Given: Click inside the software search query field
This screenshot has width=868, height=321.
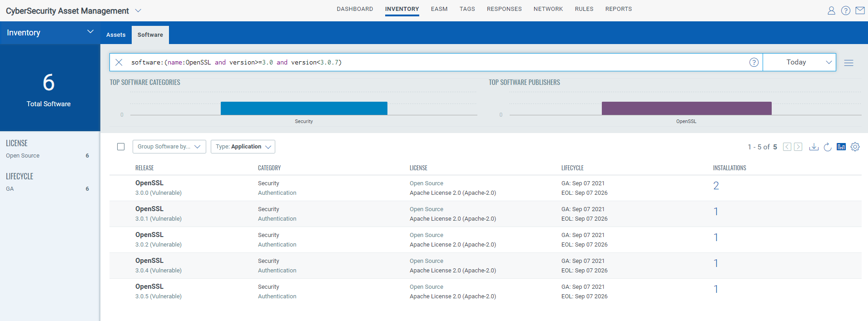Looking at the screenshot, I should tap(436, 62).
